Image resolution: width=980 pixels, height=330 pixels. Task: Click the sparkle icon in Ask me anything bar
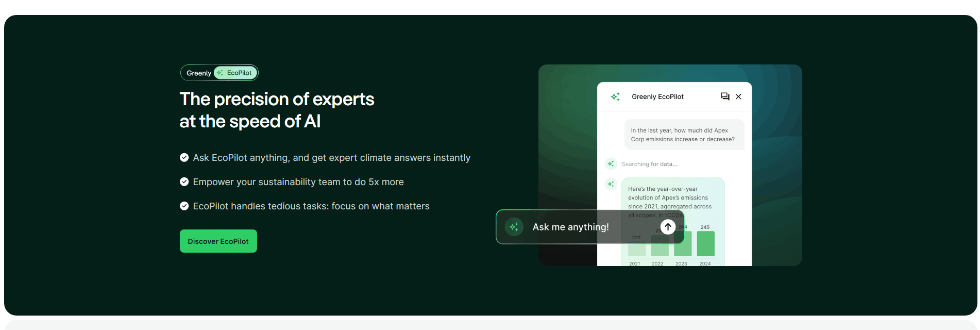514,227
